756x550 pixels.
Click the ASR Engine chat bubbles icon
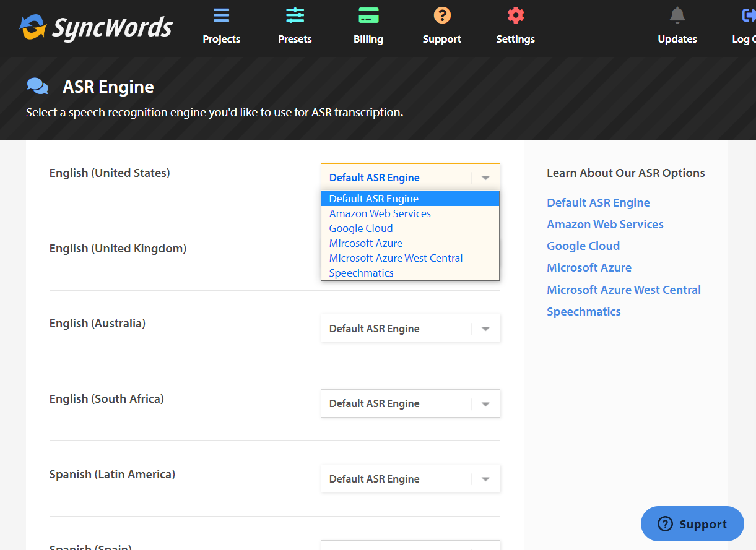(38, 87)
